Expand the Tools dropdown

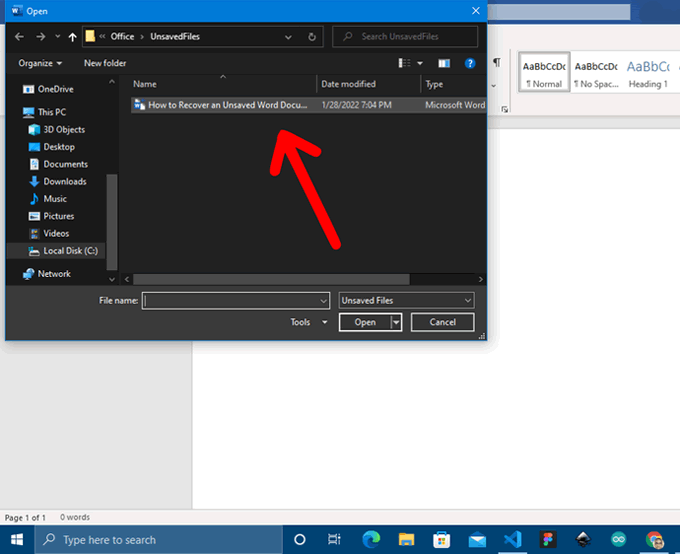[x=308, y=322]
